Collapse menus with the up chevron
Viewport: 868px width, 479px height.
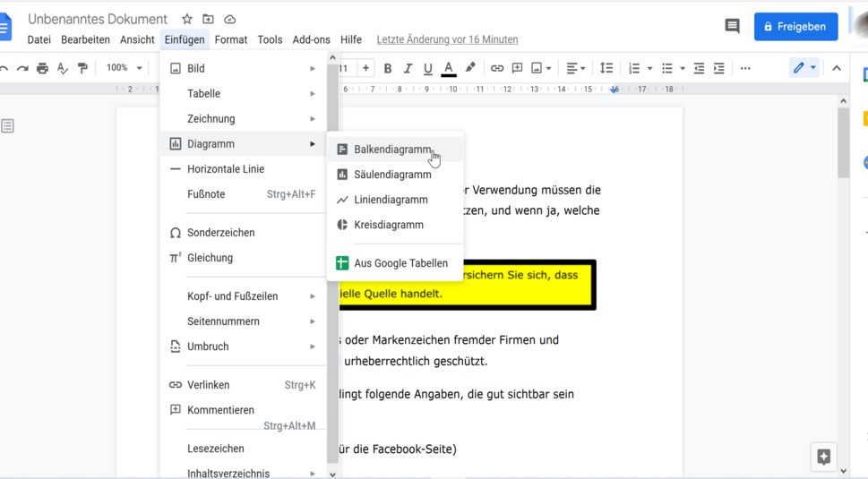point(837,68)
